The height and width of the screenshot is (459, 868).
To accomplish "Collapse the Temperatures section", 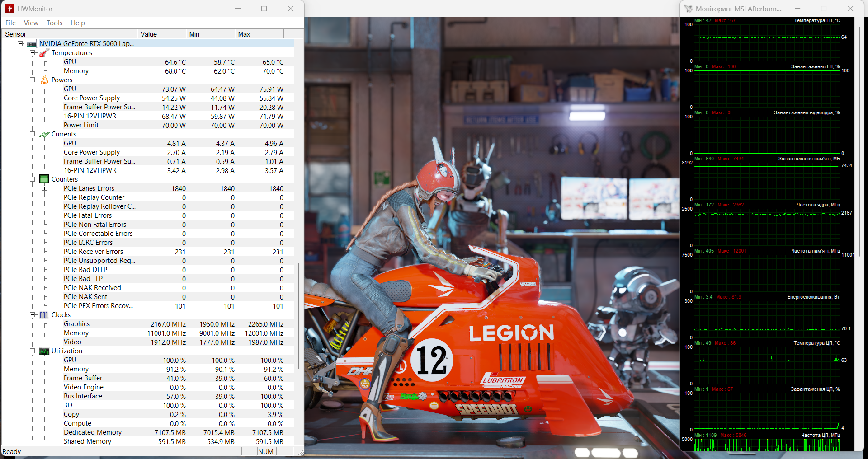I will pyautogui.click(x=32, y=53).
